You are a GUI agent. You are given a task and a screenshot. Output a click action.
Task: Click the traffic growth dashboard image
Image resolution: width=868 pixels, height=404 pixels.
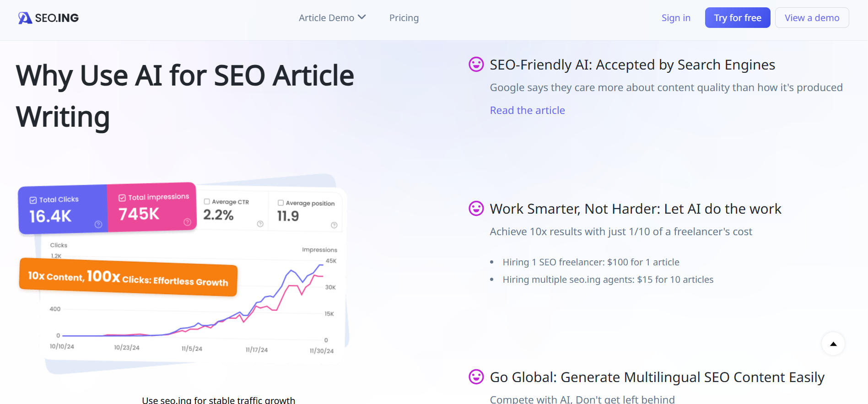(183, 274)
